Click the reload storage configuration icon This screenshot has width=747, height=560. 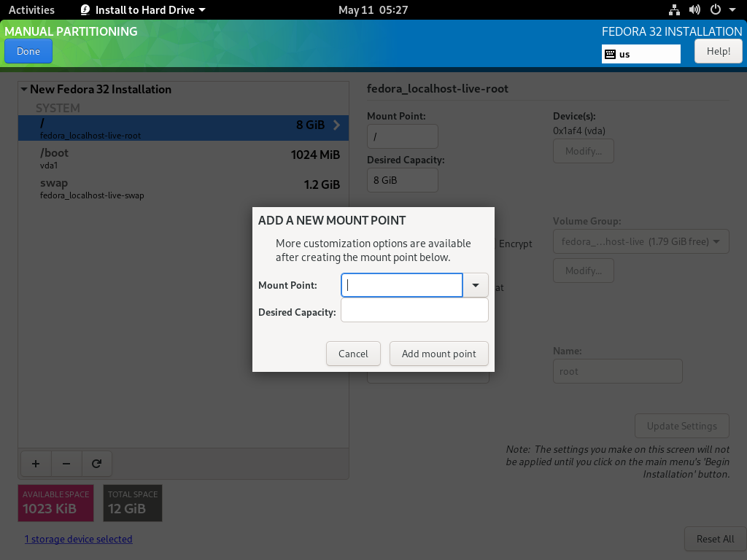[97, 464]
